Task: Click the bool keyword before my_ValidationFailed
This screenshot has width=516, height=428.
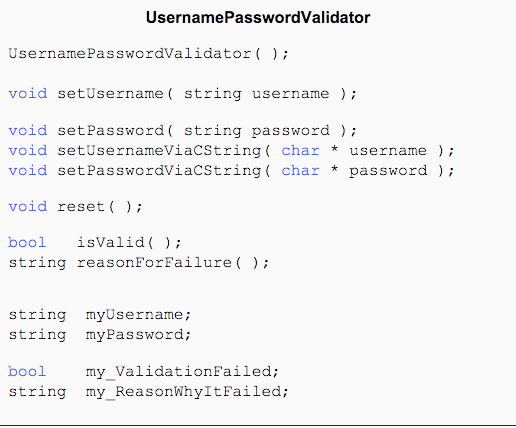Action: 27,371
